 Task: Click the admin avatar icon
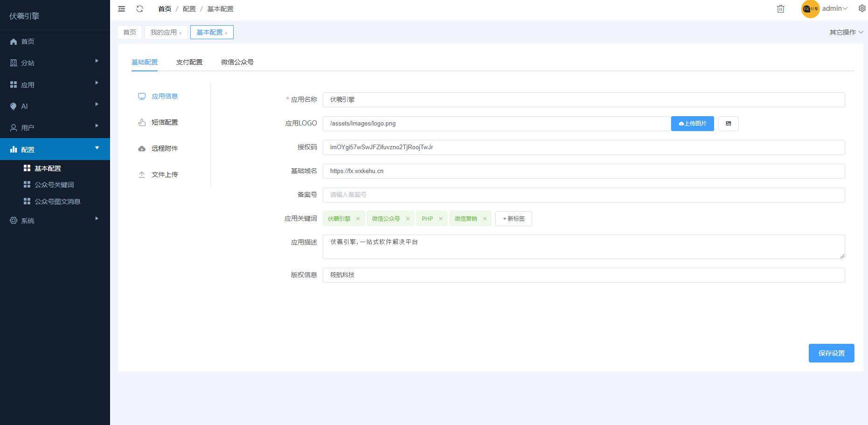point(810,9)
